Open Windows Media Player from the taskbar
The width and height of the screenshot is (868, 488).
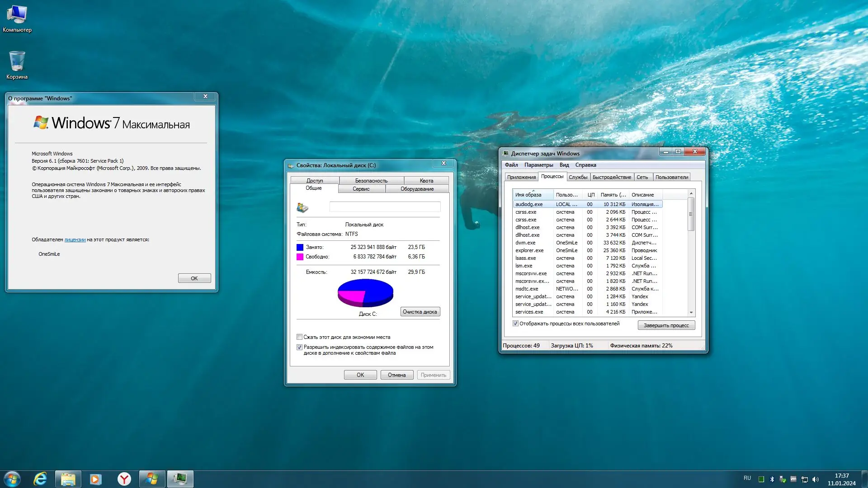[x=95, y=479]
